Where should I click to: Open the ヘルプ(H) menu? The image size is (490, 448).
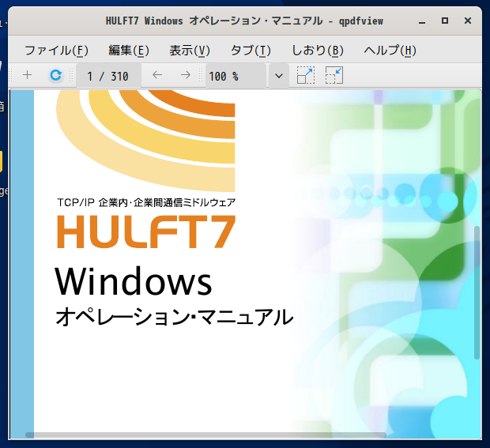[390, 51]
